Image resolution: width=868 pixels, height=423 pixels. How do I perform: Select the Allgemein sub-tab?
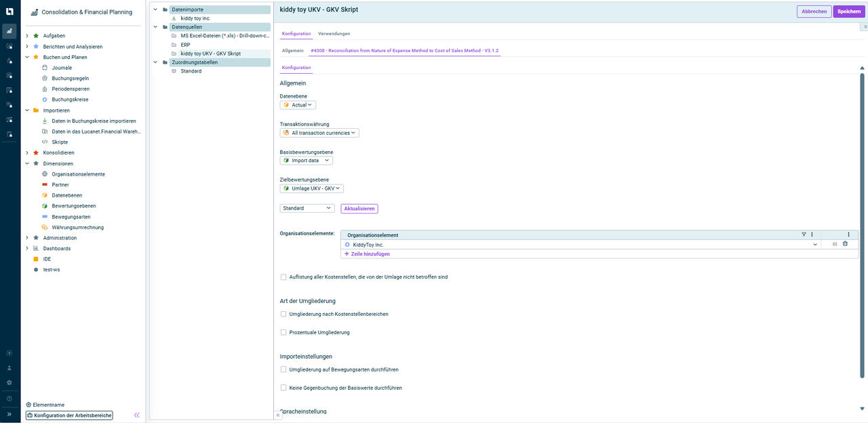tap(292, 51)
